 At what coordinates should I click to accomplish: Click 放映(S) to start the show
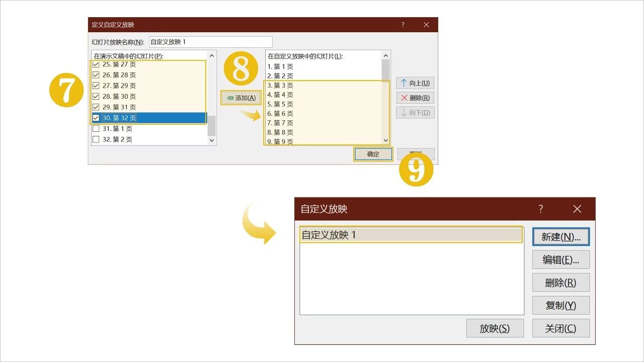coord(495,328)
